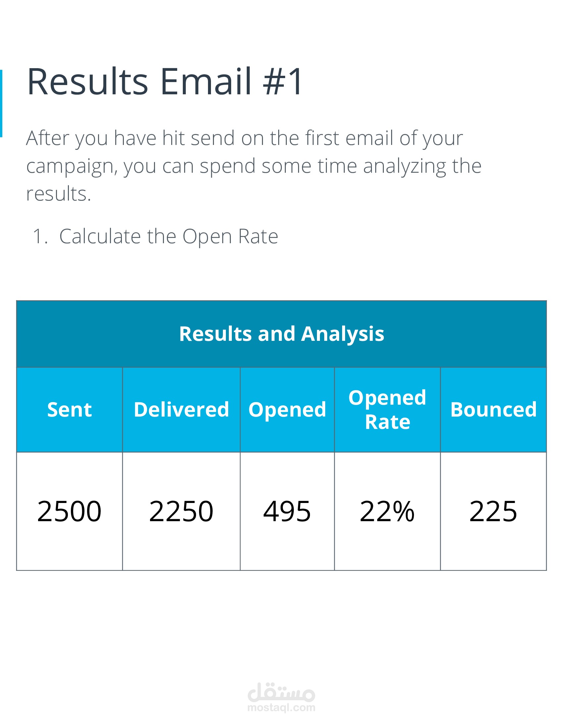Select the 2250 delivered value cell

click(181, 511)
